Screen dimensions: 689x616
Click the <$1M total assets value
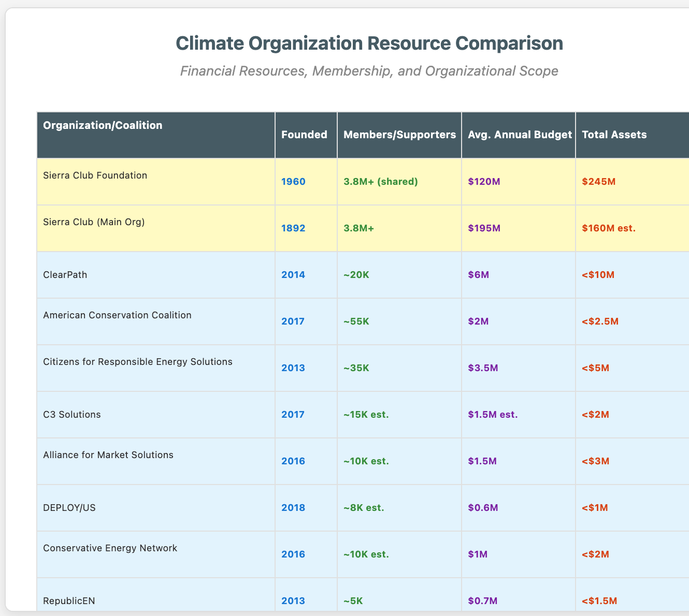click(x=595, y=508)
